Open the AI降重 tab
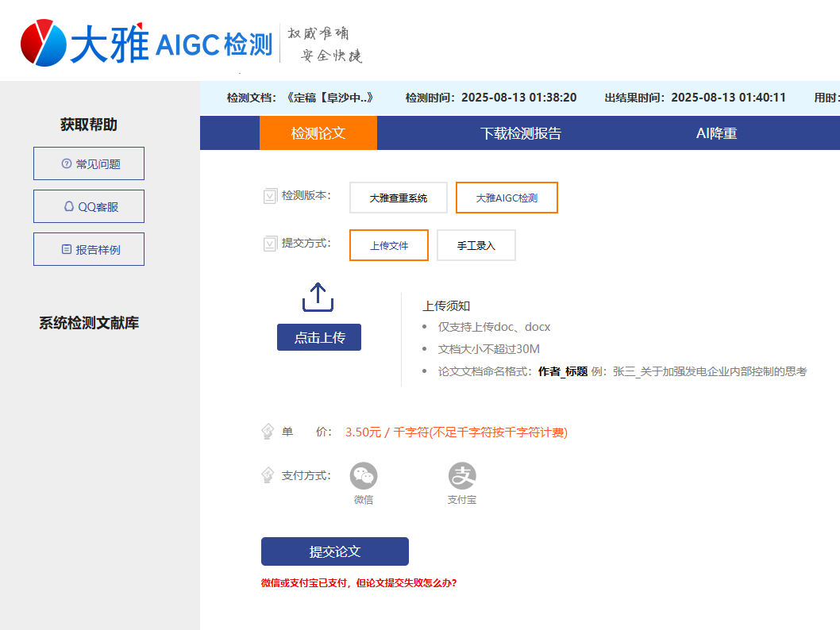The image size is (840, 630). click(x=716, y=133)
